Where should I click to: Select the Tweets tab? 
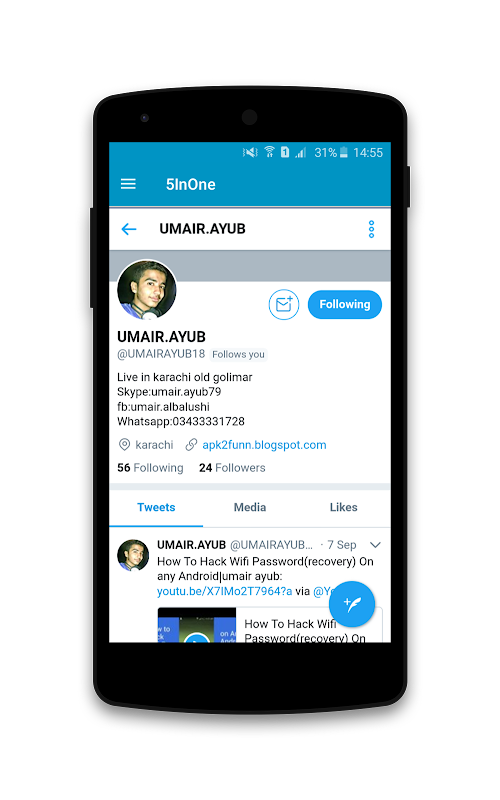(x=156, y=507)
